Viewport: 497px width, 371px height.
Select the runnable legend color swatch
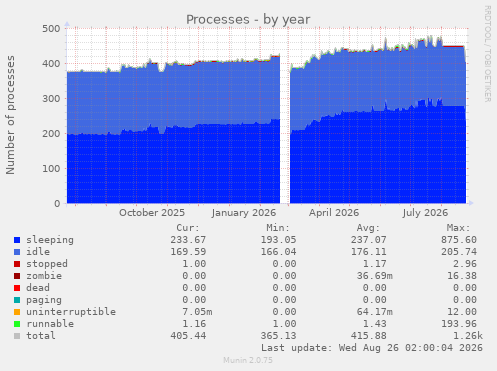[x=17, y=324]
